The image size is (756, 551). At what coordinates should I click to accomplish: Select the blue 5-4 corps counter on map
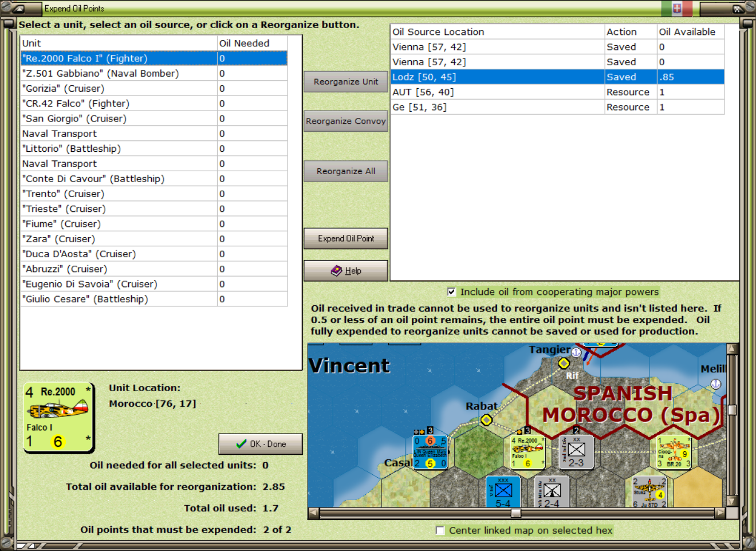503,492
